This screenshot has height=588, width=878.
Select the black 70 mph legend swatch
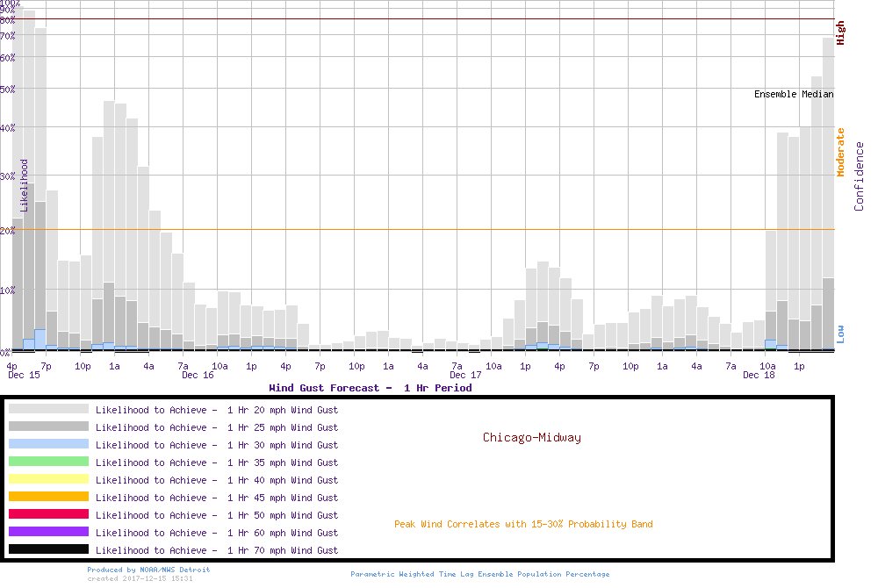pos(48,549)
